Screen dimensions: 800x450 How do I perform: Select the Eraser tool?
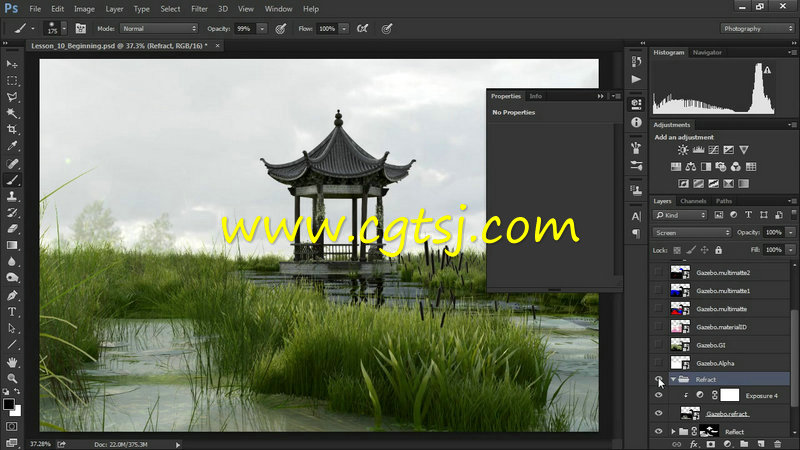click(12, 229)
